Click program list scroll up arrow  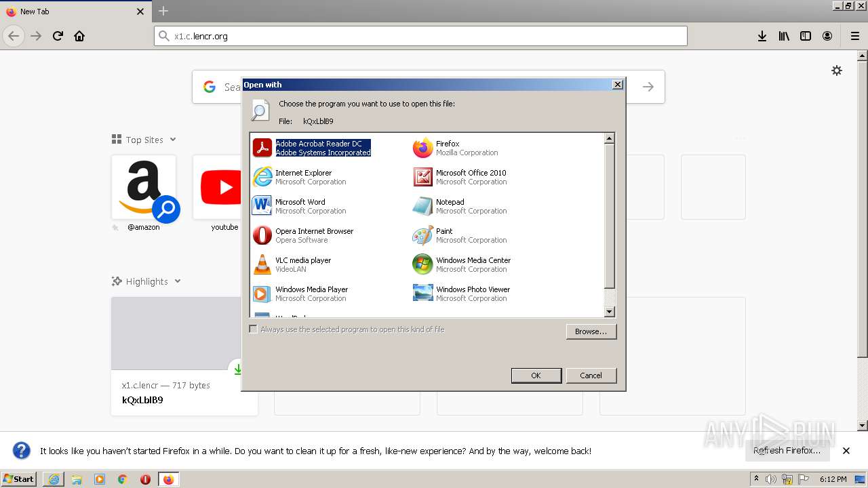tap(609, 138)
